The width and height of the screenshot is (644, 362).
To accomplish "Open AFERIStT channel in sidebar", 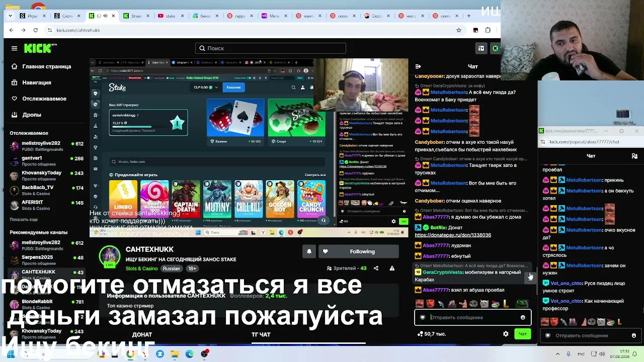I will pos(46,205).
